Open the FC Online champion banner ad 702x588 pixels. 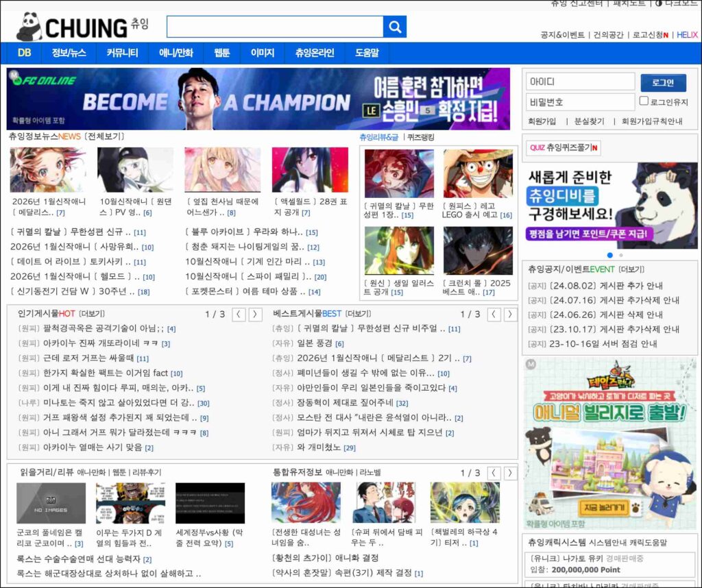[258, 99]
